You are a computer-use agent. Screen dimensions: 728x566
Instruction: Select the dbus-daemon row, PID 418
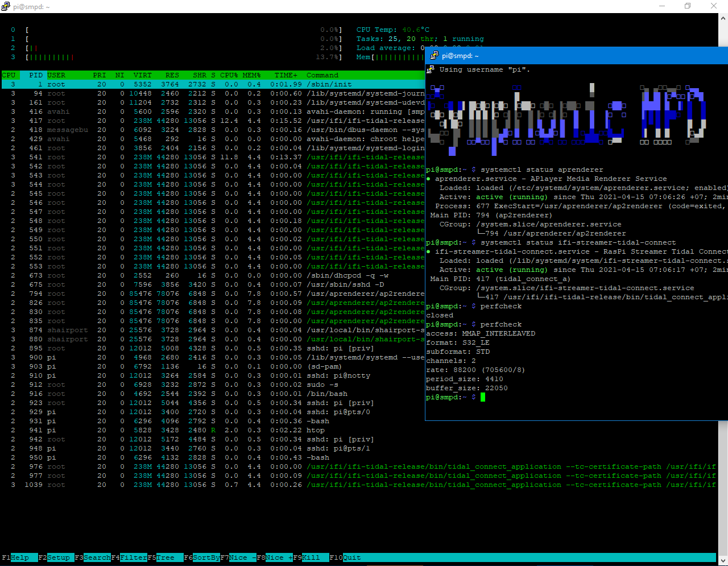point(213,130)
